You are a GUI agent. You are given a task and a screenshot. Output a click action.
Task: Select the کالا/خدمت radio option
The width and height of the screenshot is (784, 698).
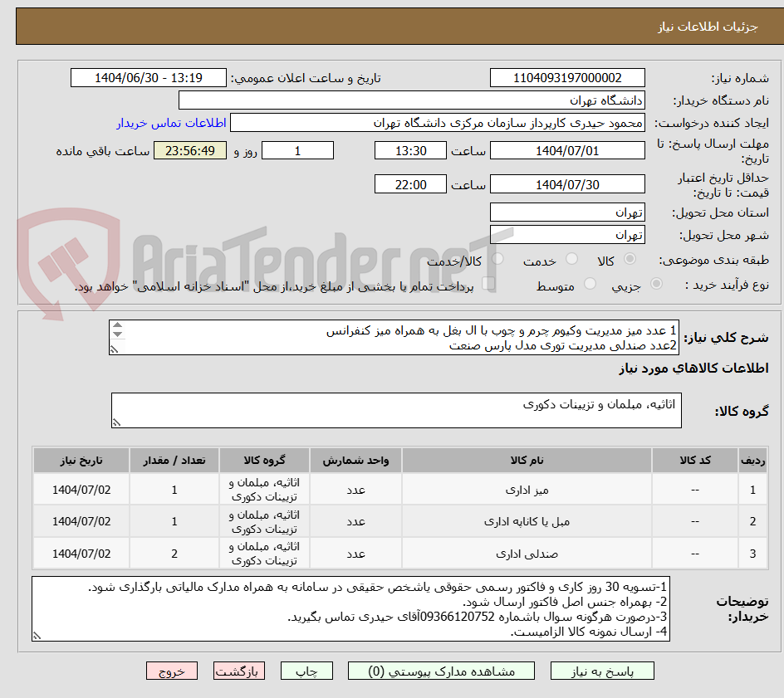pos(497,258)
